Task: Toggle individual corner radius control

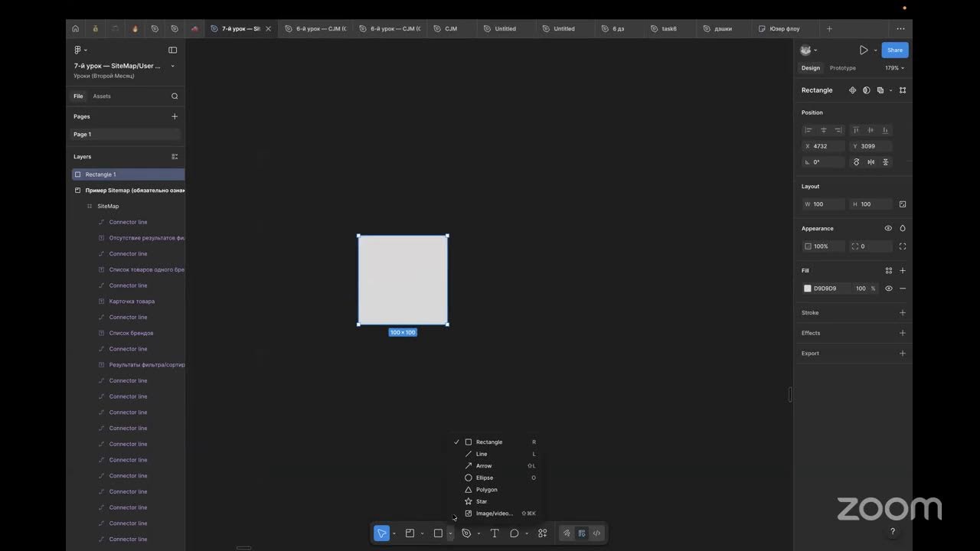Action: pyautogui.click(x=903, y=246)
